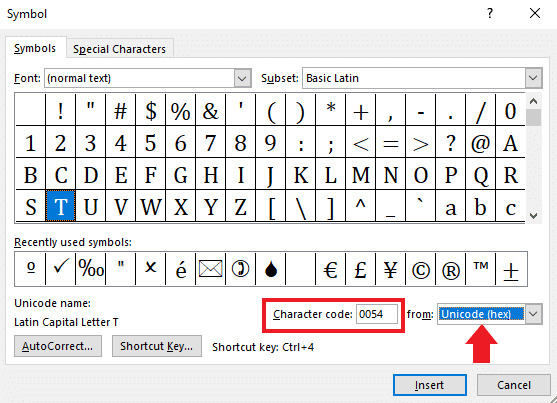Select the digit 7 in grid
Screen dimensions: 557x403
pos(210,142)
